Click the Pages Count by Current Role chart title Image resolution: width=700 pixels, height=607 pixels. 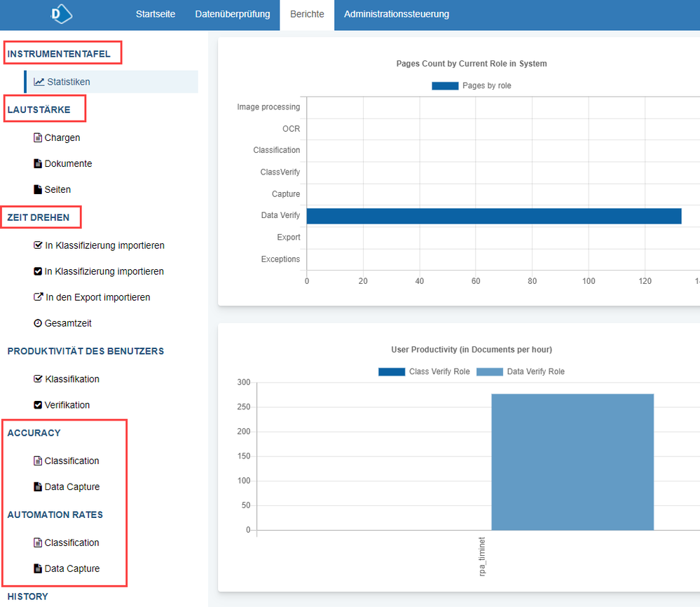click(x=472, y=63)
